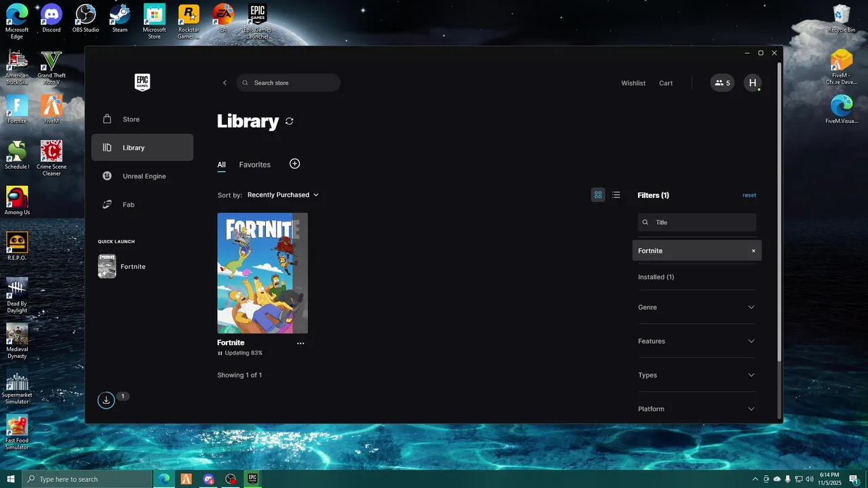
Task: Open Grand Theft Auto V desktop shortcut
Action: (52, 68)
